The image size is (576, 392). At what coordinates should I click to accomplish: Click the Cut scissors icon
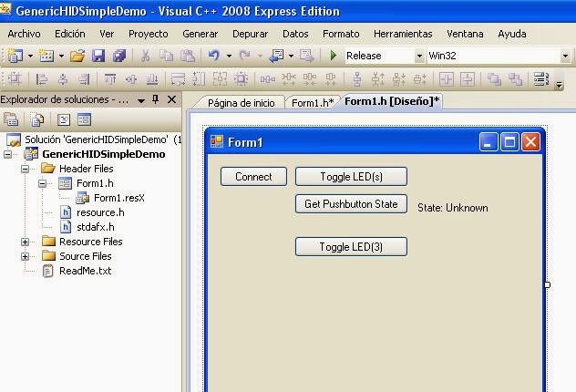click(x=146, y=56)
